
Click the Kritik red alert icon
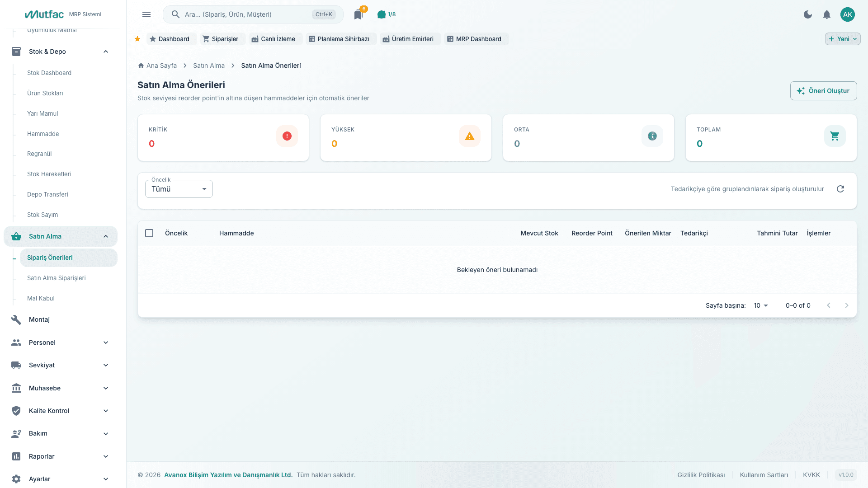coord(287,136)
